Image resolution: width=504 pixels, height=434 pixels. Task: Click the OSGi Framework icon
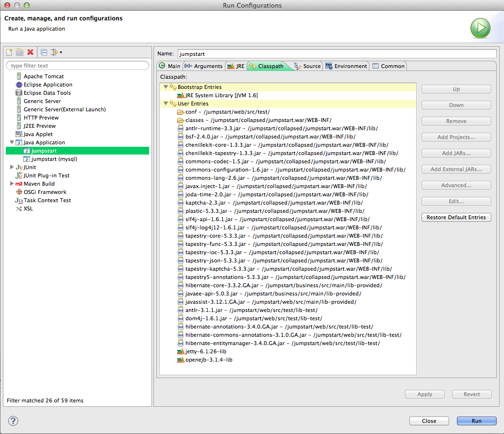19,192
